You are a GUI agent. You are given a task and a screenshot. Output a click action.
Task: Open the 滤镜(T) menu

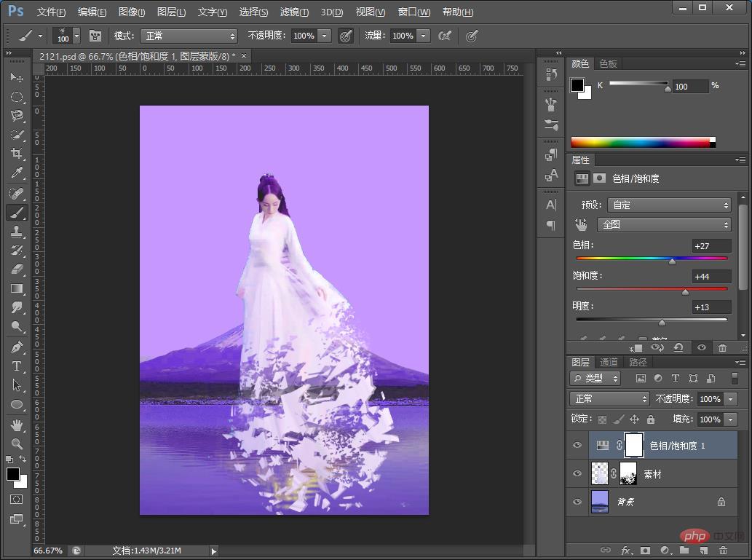point(294,12)
